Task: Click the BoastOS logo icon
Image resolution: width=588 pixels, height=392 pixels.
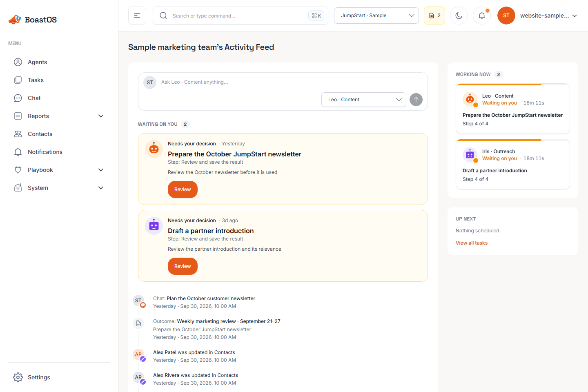Action: (x=15, y=19)
